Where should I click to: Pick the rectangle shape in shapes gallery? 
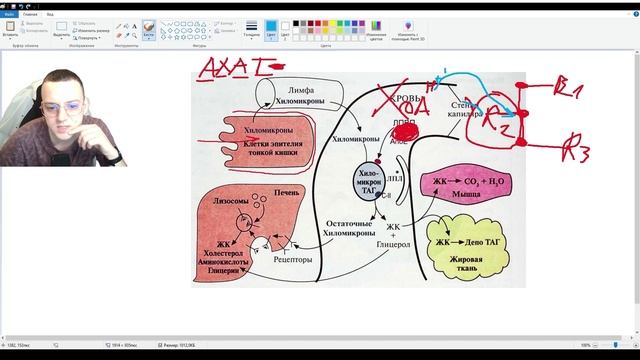coord(183,24)
